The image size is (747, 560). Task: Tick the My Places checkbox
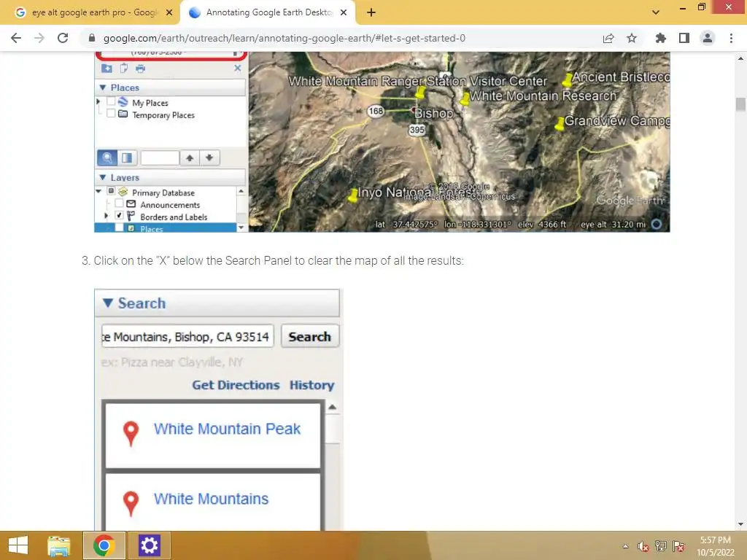point(111,101)
